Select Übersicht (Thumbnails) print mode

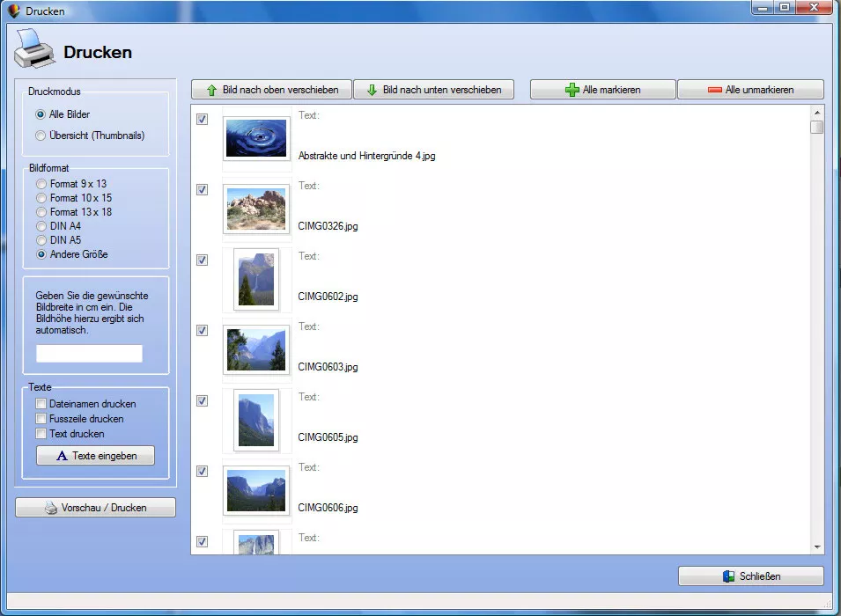click(x=41, y=136)
